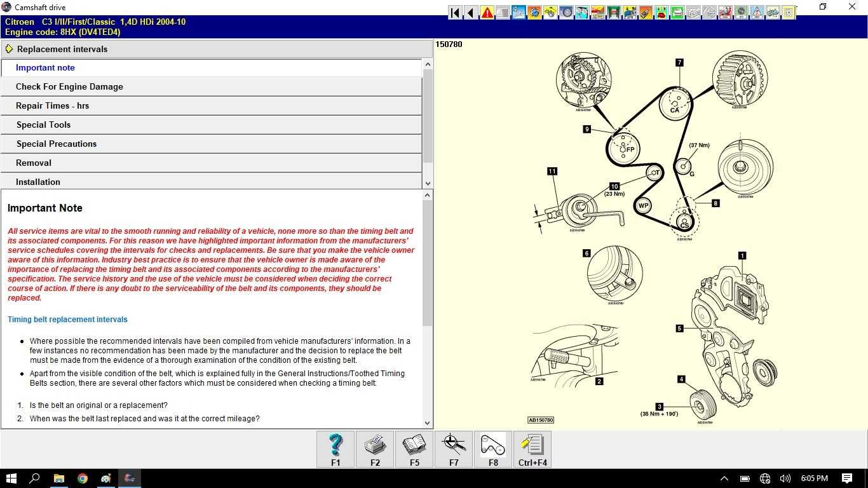This screenshot has height=488, width=868.
Task: Zoom the diagram with the F7 magnifier button
Action: pos(454,449)
